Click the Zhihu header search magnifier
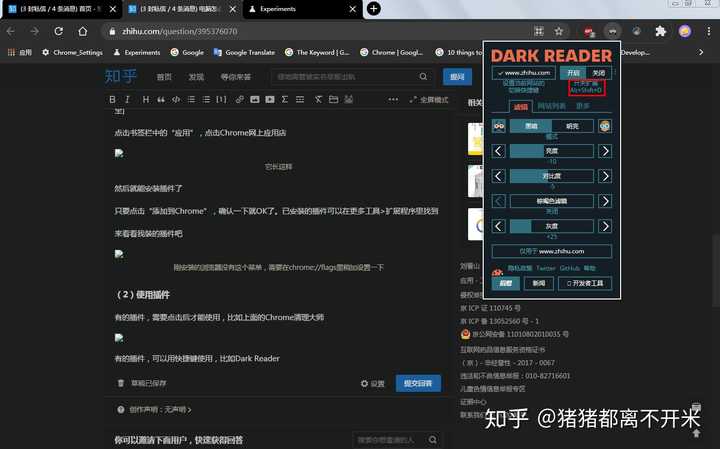 (423, 77)
